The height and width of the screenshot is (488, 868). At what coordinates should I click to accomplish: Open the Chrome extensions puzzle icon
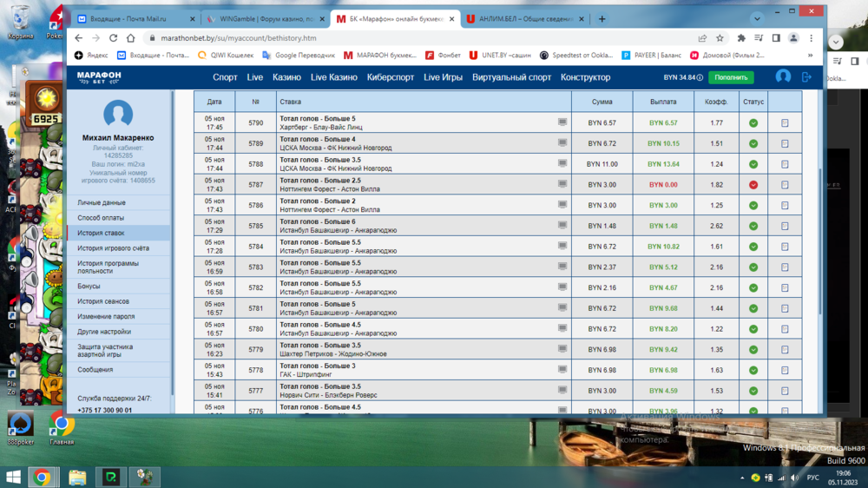coord(741,38)
